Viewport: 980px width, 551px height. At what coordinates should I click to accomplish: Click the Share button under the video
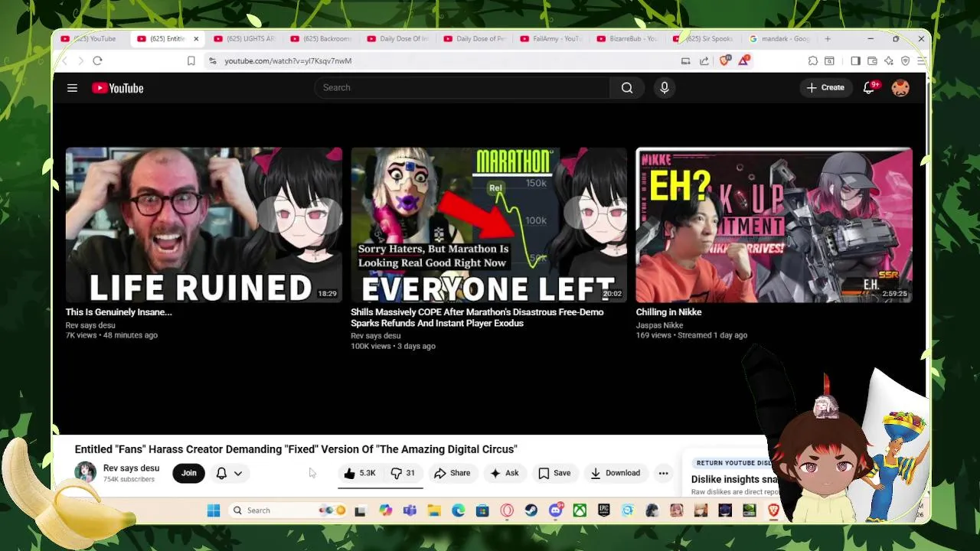coord(452,473)
